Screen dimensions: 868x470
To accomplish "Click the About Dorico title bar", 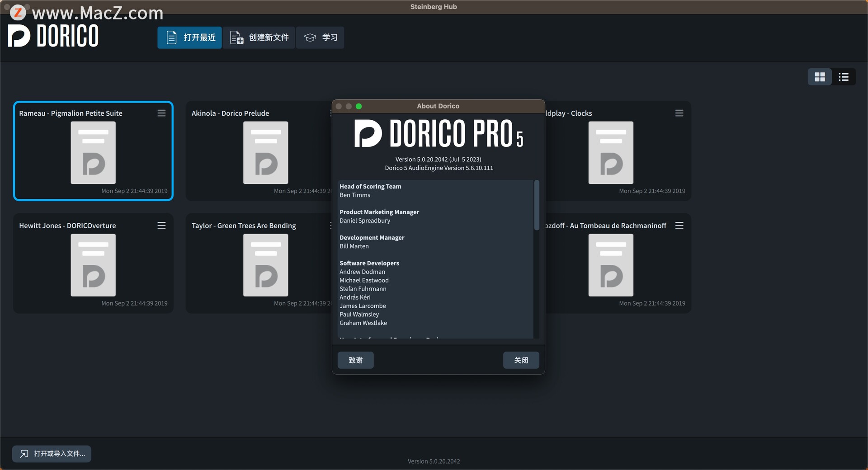I will coord(438,106).
